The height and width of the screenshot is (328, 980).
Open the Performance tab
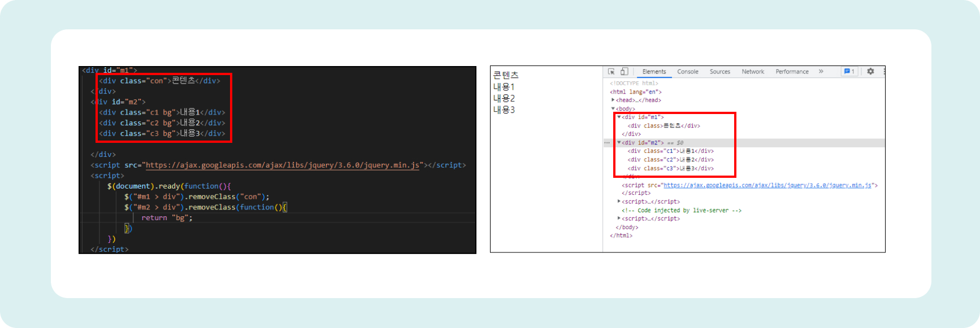pyautogui.click(x=792, y=72)
